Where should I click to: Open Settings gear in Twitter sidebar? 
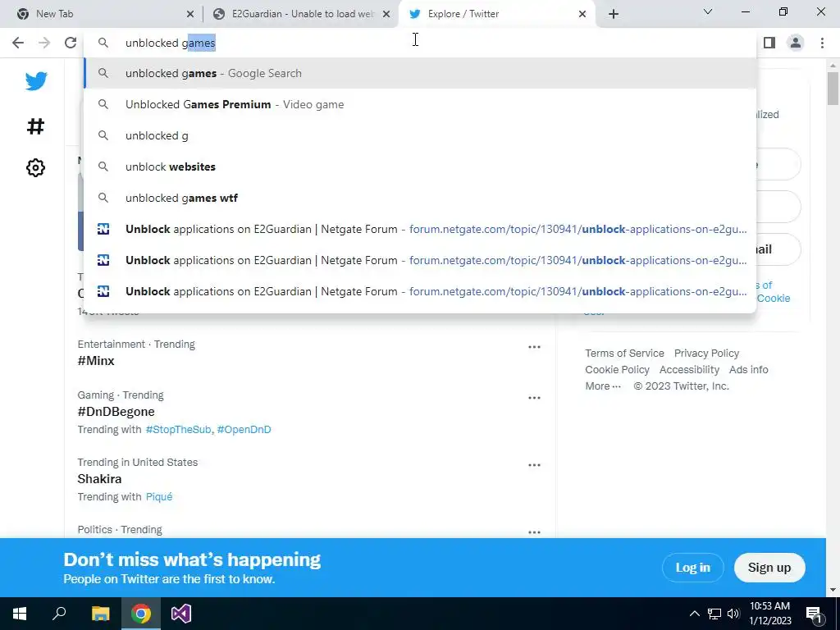pyautogui.click(x=35, y=167)
